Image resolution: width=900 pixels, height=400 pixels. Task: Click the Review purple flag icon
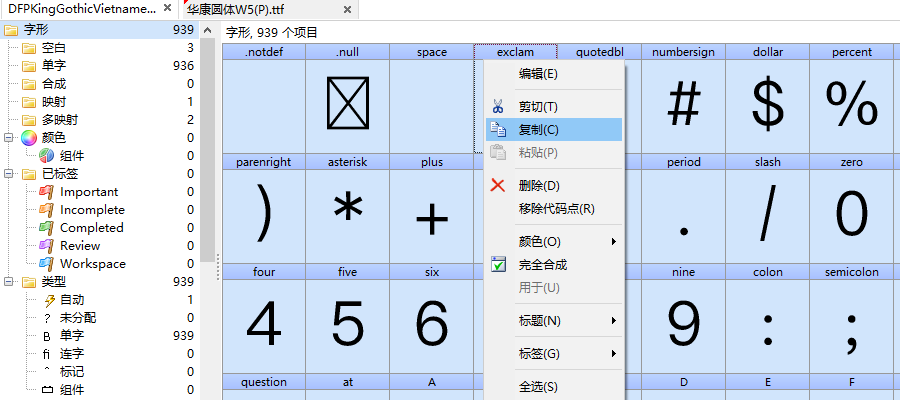(46, 246)
